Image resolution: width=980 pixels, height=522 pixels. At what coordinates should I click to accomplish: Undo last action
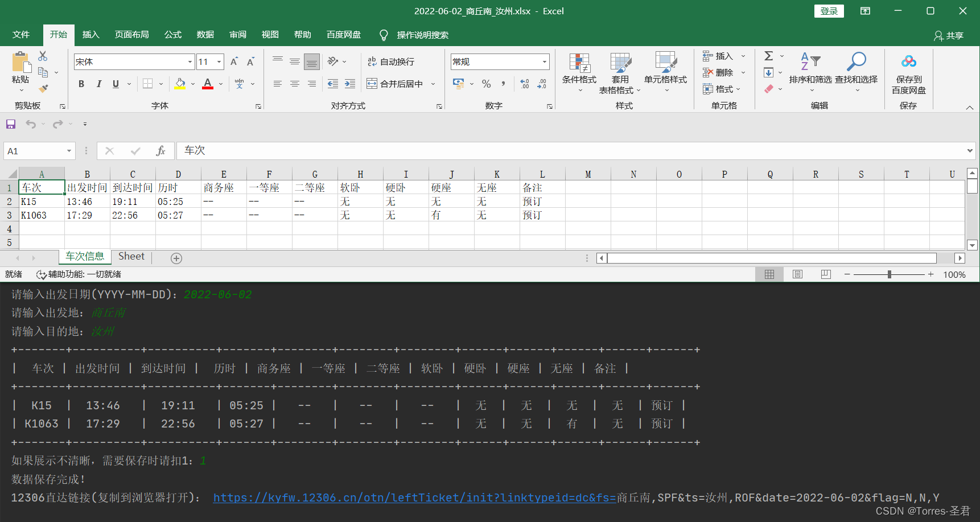31,124
